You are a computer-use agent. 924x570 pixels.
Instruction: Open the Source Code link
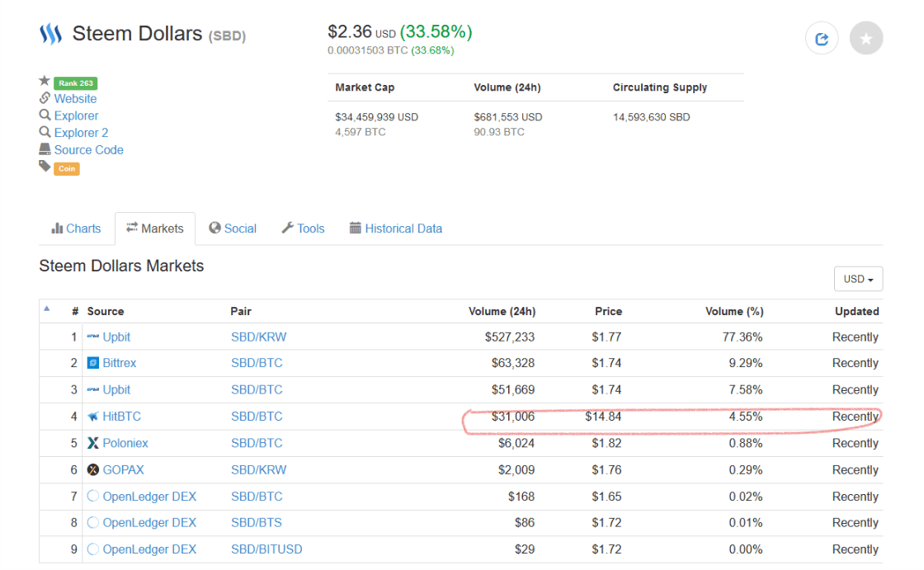(89, 150)
